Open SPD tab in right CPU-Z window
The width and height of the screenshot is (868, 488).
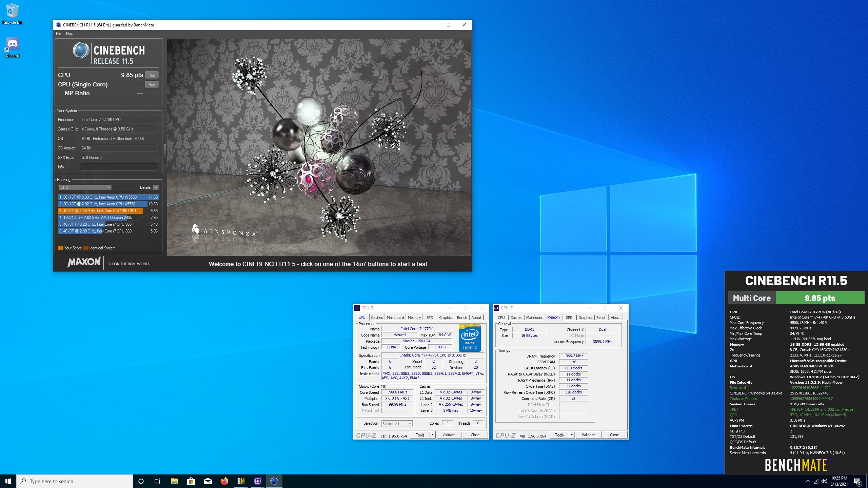pyautogui.click(x=569, y=318)
